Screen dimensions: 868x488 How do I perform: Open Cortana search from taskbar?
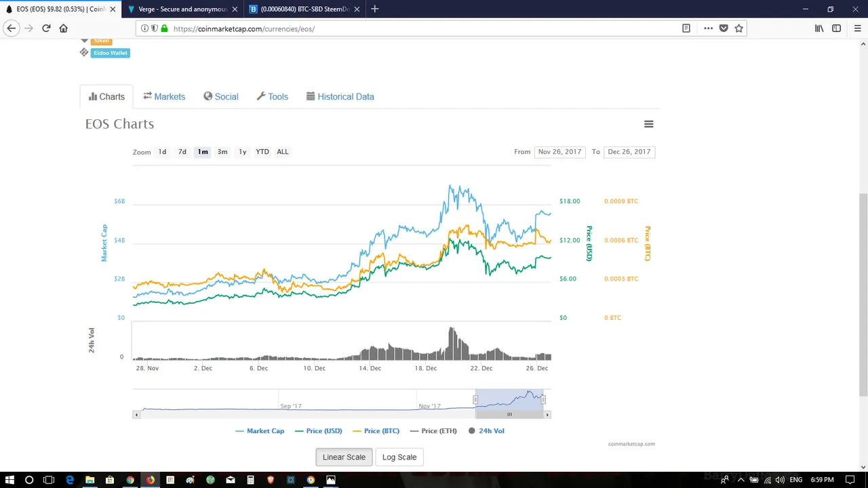pyautogui.click(x=29, y=480)
